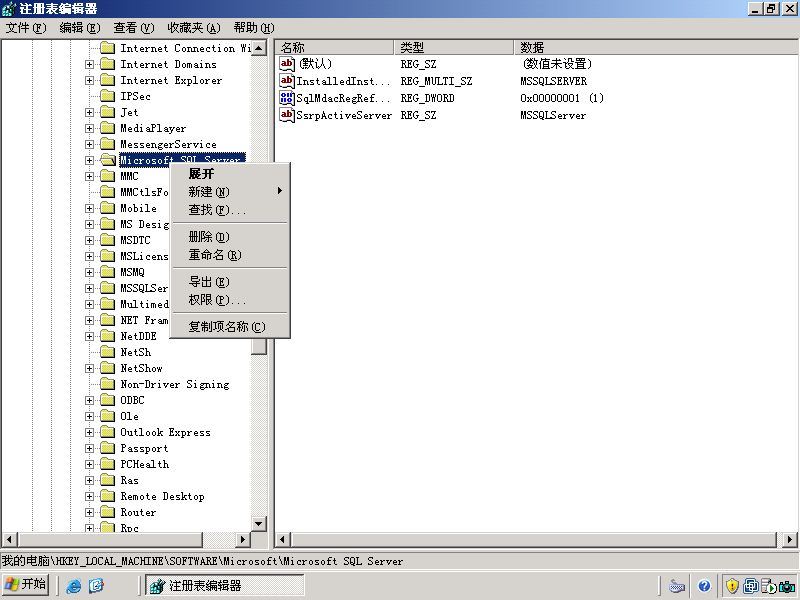Choose 导出(E) in the context menu
This screenshot has height=600, width=800.
pyautogui.click(x=230, y=282)
